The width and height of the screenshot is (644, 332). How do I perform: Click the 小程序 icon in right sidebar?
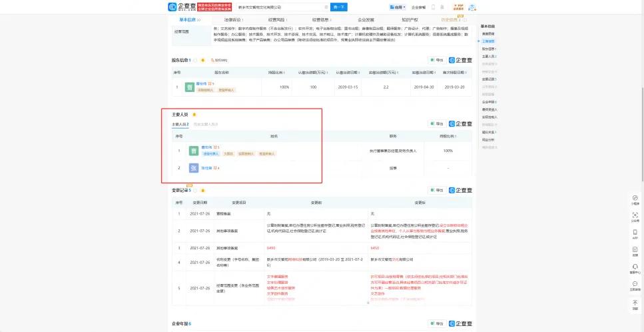click(635, 199)
